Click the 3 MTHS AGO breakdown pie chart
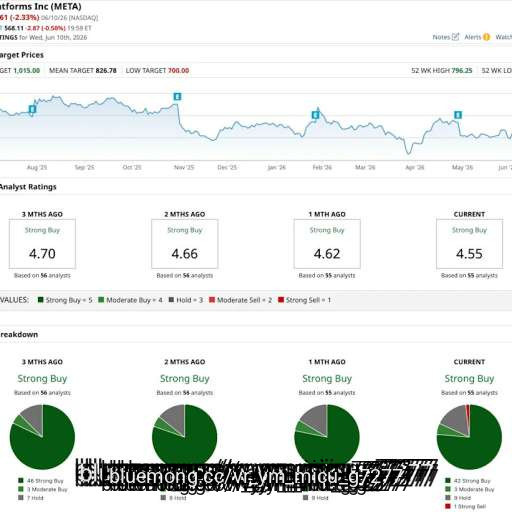Image resolution: width=512 pixels, height=512 pixels. [42, 437]
